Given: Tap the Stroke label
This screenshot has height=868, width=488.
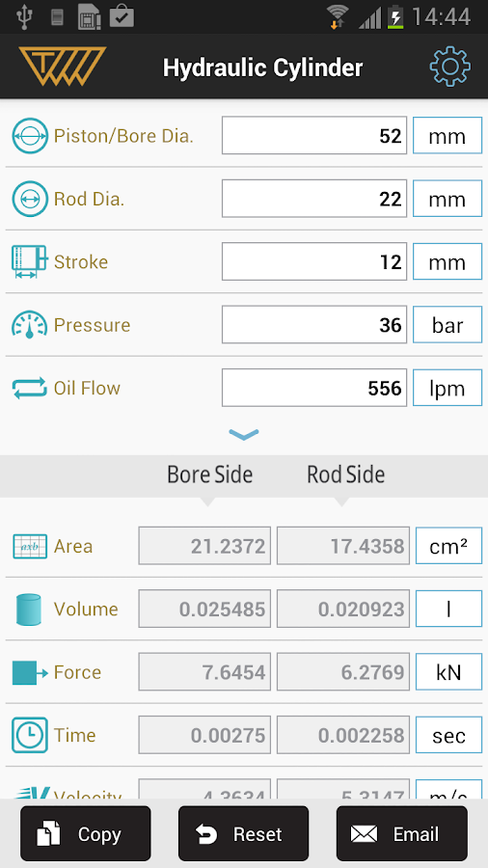Looking at the screenshot, I should pyautogui.click(x=81, y=261).
